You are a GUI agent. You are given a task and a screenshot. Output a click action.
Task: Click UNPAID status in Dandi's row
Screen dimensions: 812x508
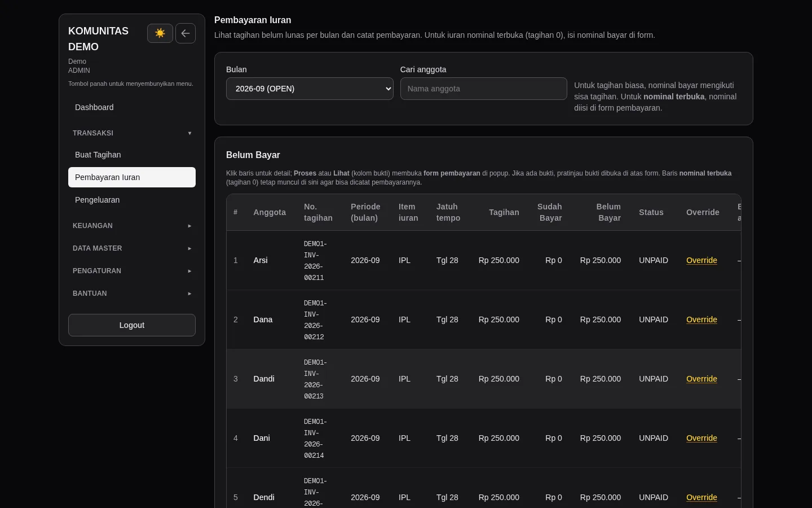point(654,379)
